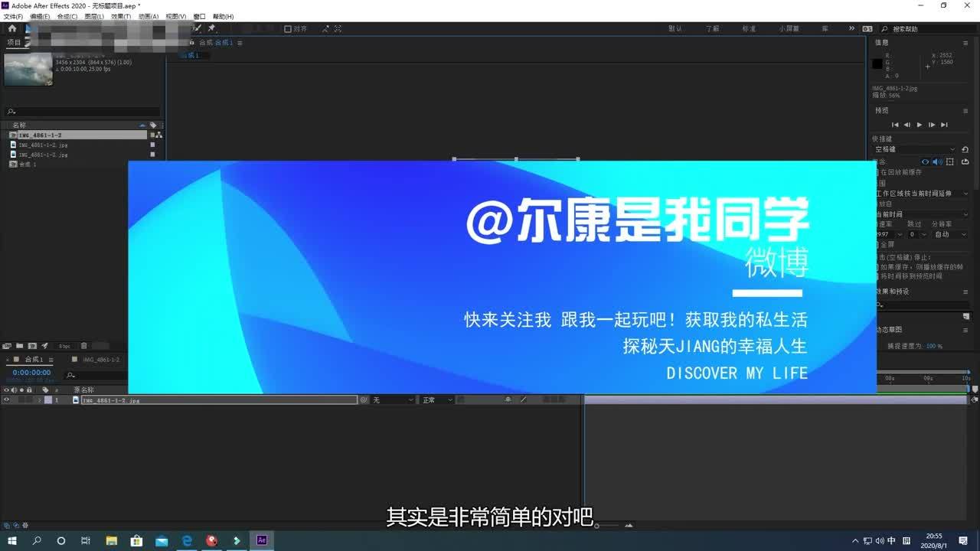This screenshot has height=551, width=980.
Task: Select the 合成 1 item in Project panel
Action: coord(28,165)
